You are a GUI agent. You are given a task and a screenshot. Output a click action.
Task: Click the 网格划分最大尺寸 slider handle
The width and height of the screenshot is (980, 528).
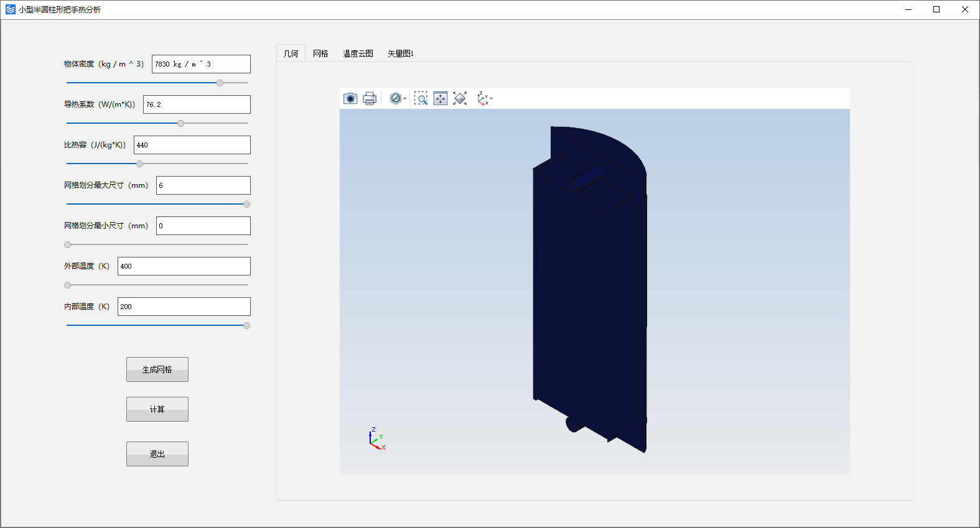pyautogui.click(x=246, y=204)
